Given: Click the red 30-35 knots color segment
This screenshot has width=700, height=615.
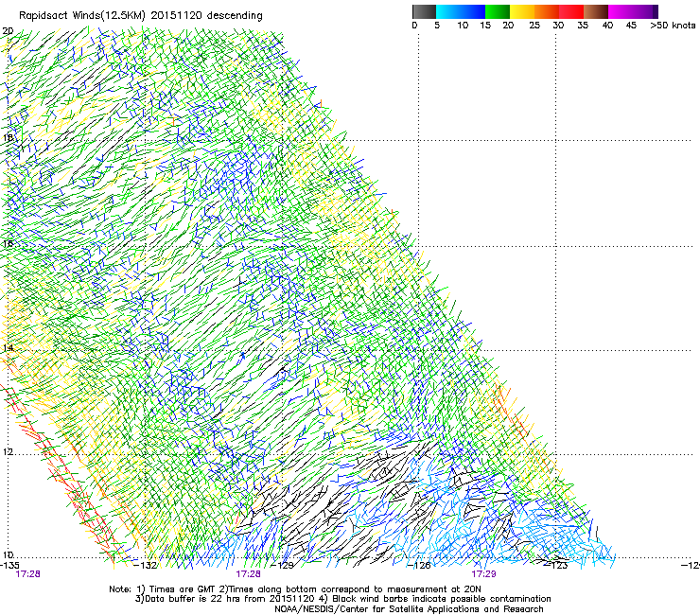Looking at the screenshot, I should pos(571,11).
